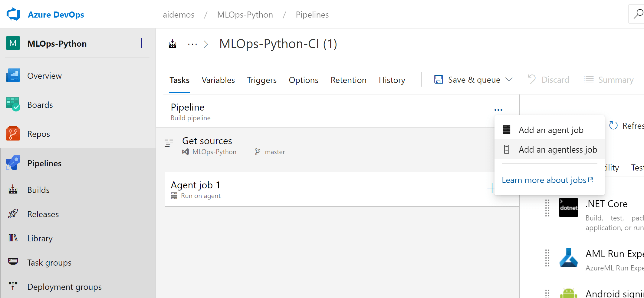Open Task groups under Pipelines
644x298 pixels.
click(x=49, y=263)
